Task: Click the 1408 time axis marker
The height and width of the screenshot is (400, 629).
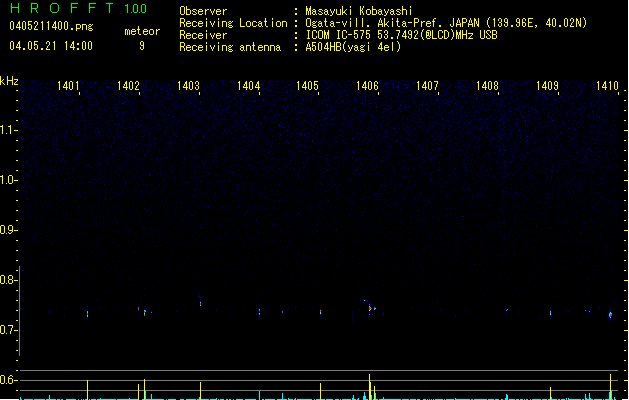Action: pyautogui.click(x=487, y=86)
